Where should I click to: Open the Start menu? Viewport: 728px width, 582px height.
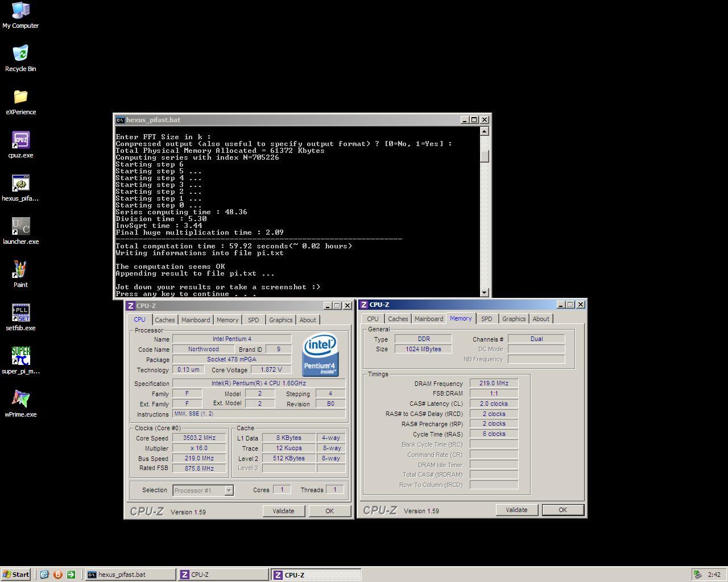tap(15, 575)
